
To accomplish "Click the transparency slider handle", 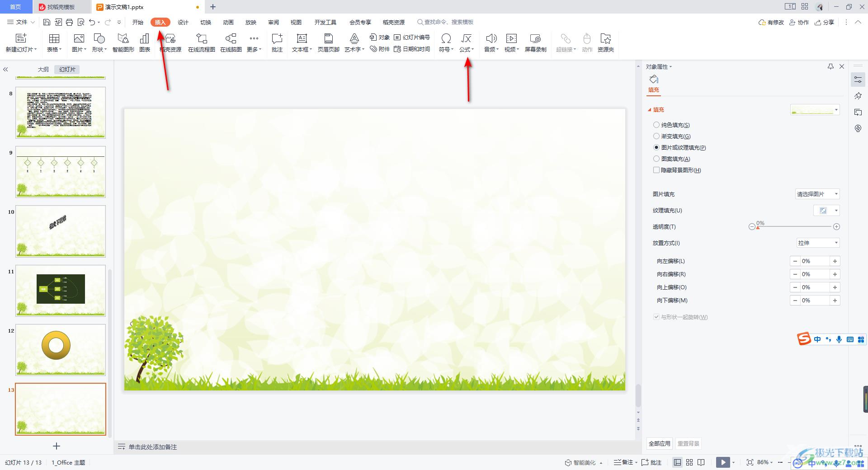I will point(758,228).
